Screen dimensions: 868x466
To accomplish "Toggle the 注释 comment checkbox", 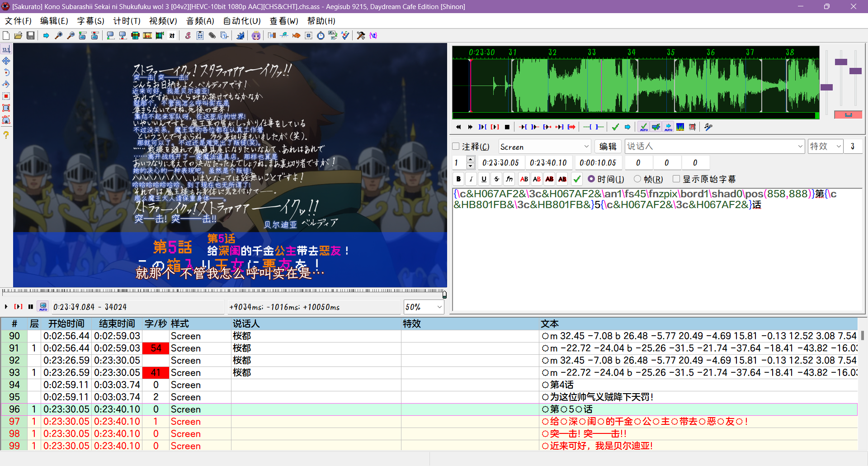I will (x=456, y=147).
